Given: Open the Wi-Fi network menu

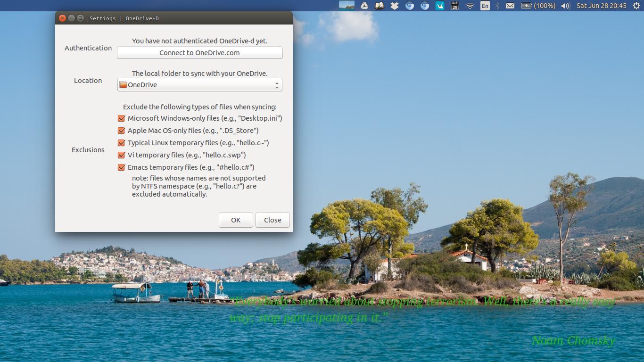Looking at the screenshot, I should (470, 6).
